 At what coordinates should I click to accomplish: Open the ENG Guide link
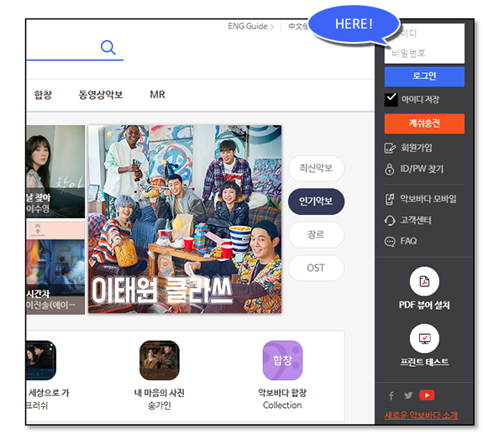coord(250,26)
